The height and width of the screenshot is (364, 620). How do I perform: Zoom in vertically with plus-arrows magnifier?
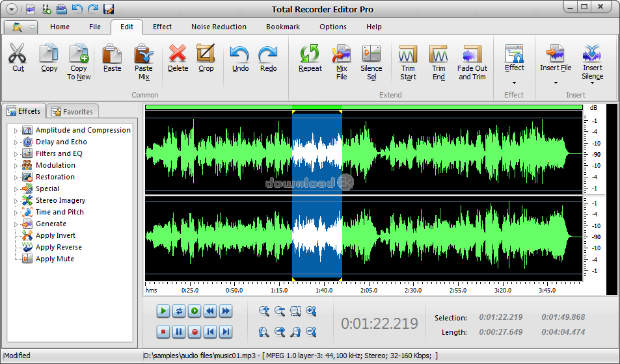pos(311,311)
